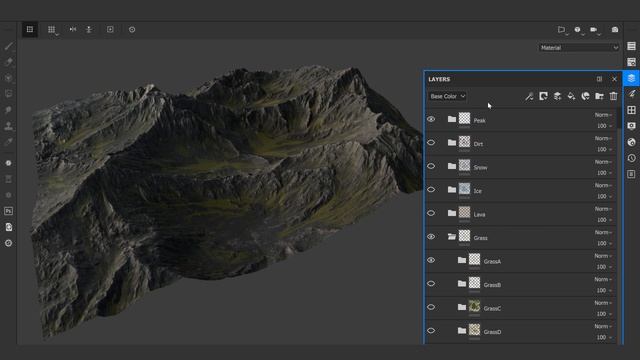Select the Material picker eyedropper tool
The width and height of the screenshot is (640, 360).
tap(9, 142)
